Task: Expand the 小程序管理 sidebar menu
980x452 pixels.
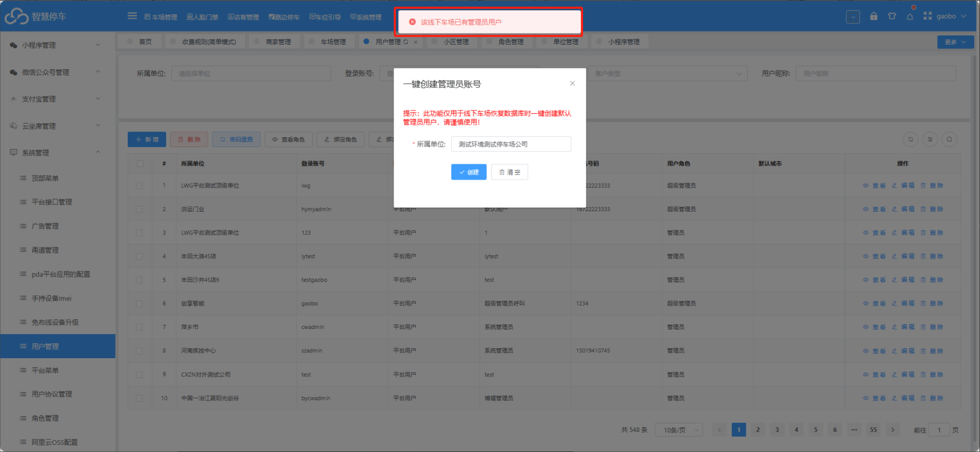Action: pos(58,45)
